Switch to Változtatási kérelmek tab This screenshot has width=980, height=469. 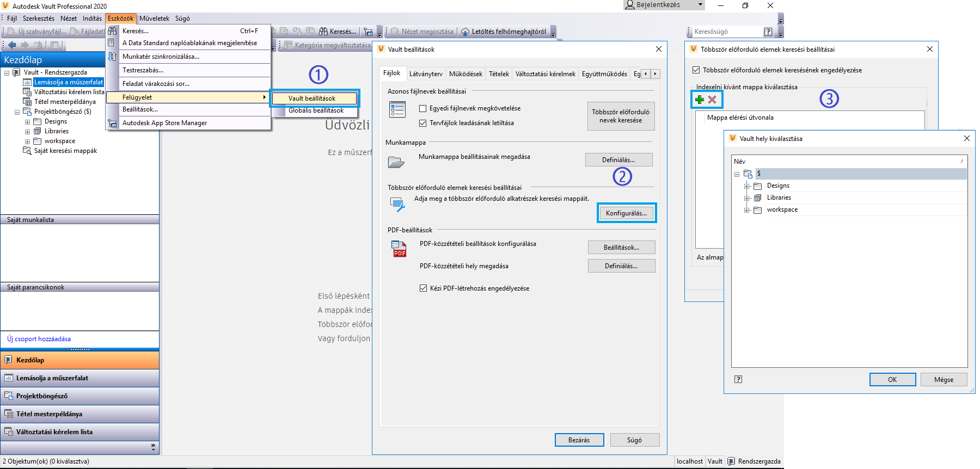546,74
